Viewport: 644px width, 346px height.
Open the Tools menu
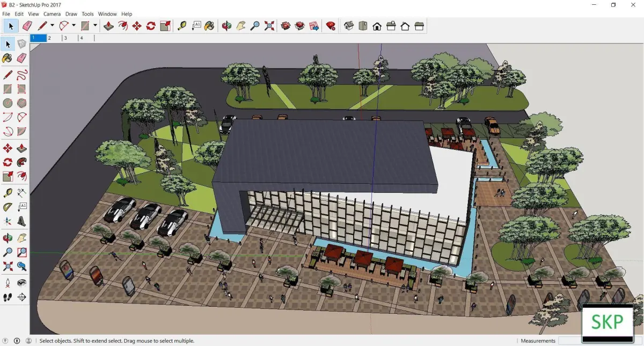(87, 14)
